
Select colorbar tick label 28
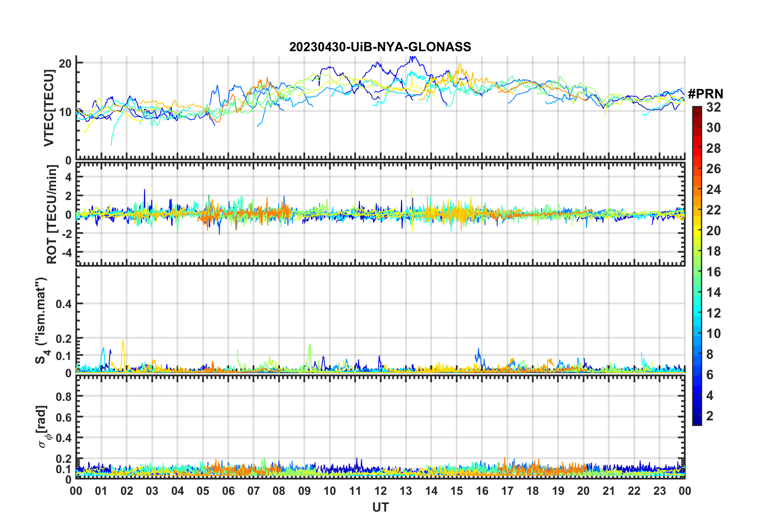713,148
